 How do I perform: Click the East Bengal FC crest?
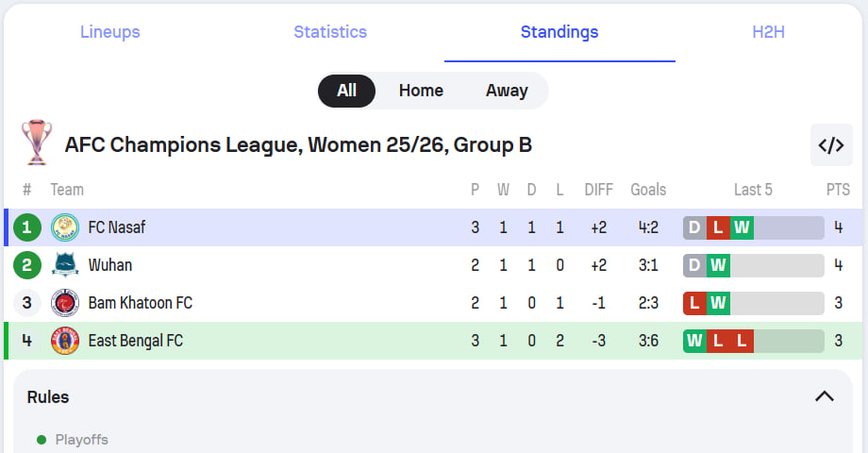pyautogui.click(x=65, y=341)
